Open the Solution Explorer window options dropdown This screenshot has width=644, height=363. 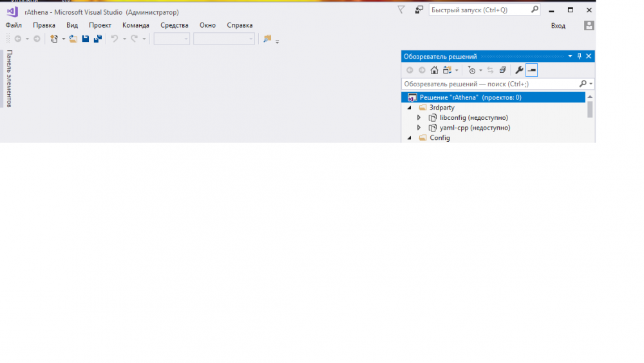pos(570,56)
